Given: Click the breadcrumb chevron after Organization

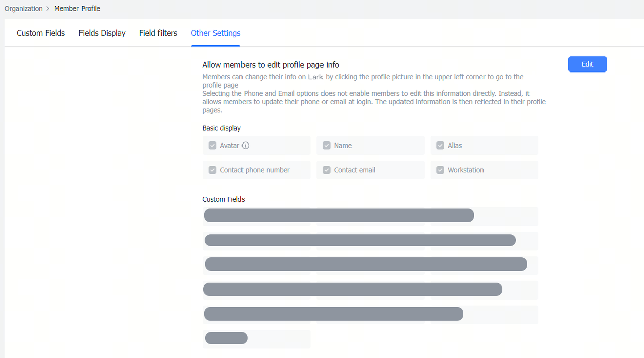Looking at the screenshot, I should pos(48,9).
